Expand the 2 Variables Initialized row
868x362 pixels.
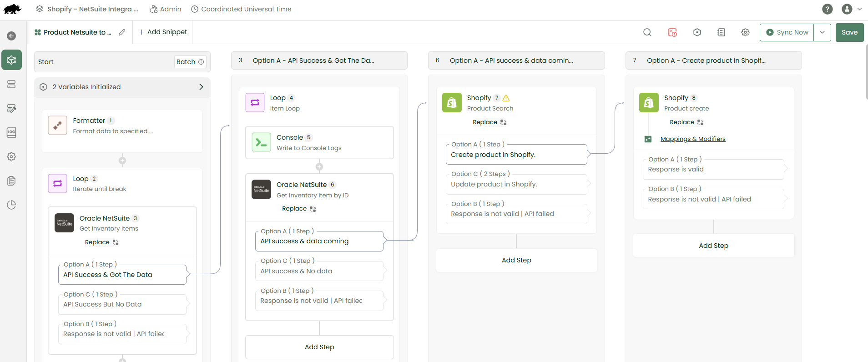(122, 87)
